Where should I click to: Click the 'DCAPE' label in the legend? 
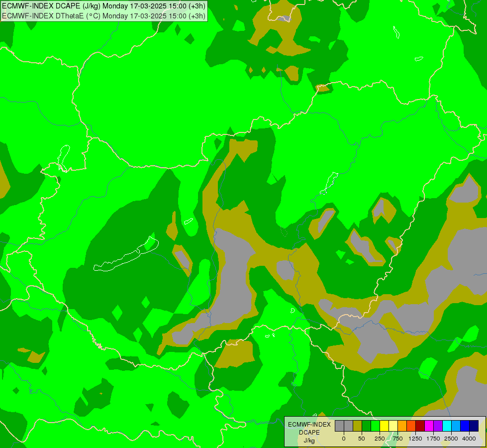[x=309, y=433]
